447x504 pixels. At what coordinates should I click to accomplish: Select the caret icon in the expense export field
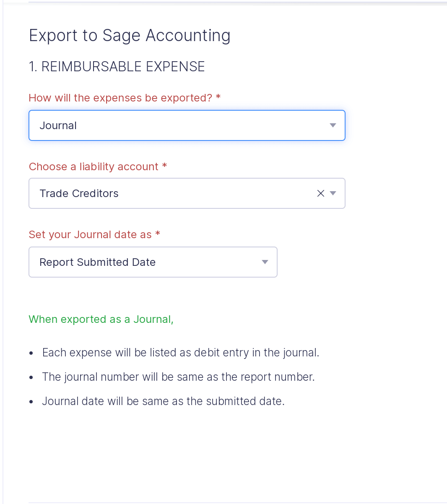[x=333, y=125]
